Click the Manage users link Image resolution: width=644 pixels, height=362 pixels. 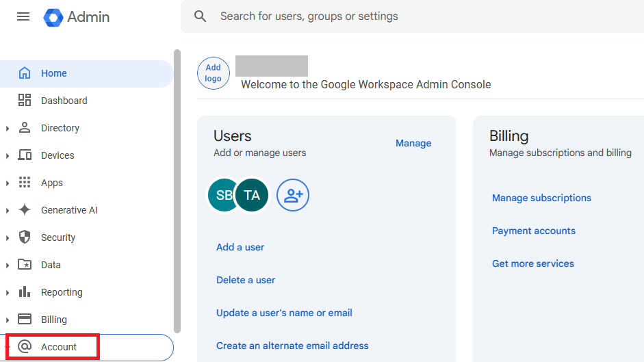click(x=413, y=143)
